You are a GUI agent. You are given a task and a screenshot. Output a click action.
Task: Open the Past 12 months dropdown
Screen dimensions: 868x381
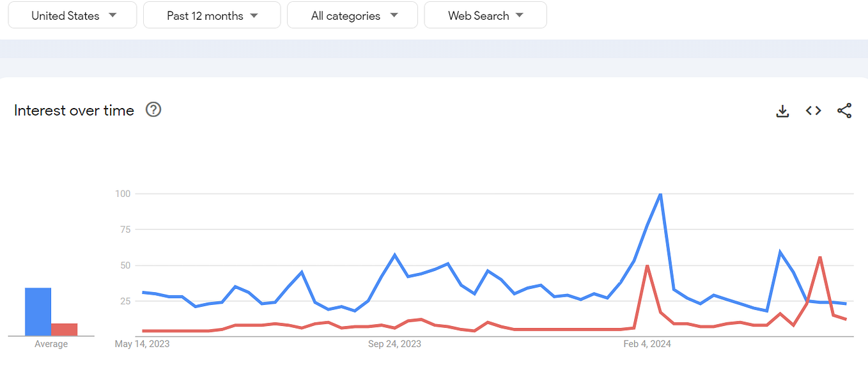212,15
